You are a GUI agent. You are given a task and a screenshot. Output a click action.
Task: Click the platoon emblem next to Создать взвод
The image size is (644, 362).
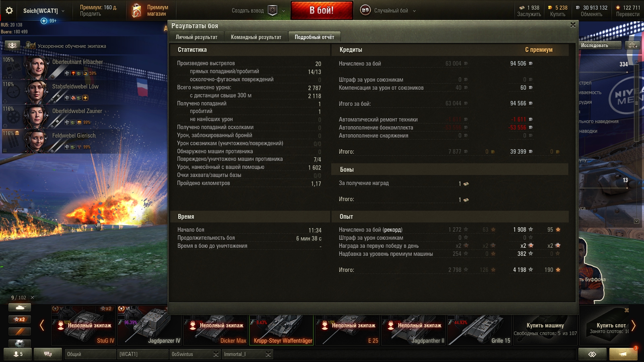272,10
